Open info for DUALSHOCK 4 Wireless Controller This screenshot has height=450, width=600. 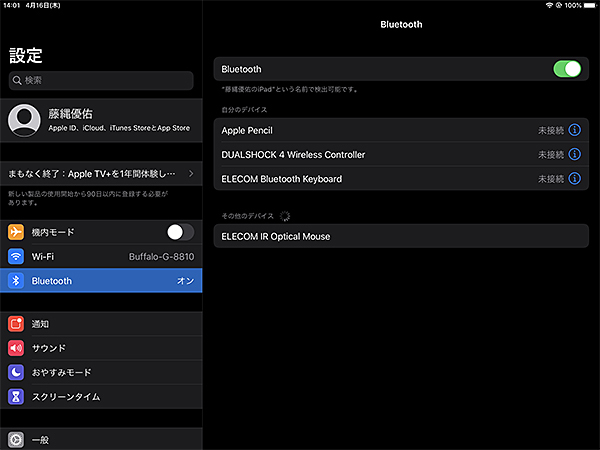tap(575, 155)
